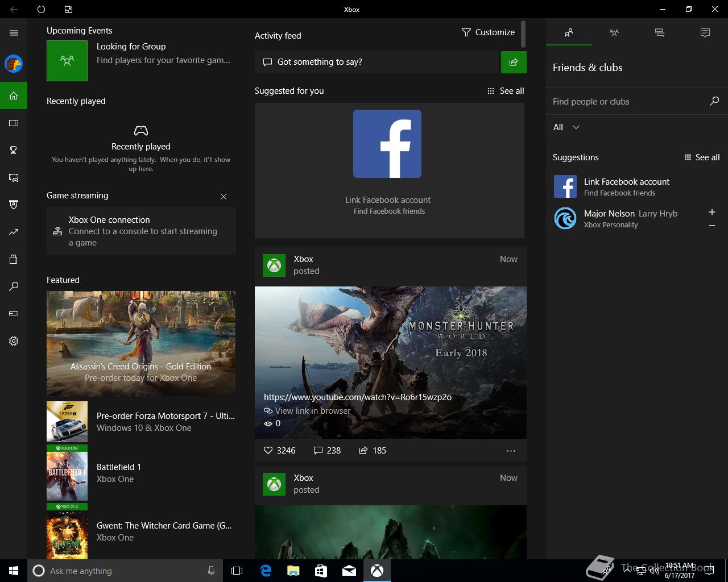Go to Home in sidebar

click(14, 95)
